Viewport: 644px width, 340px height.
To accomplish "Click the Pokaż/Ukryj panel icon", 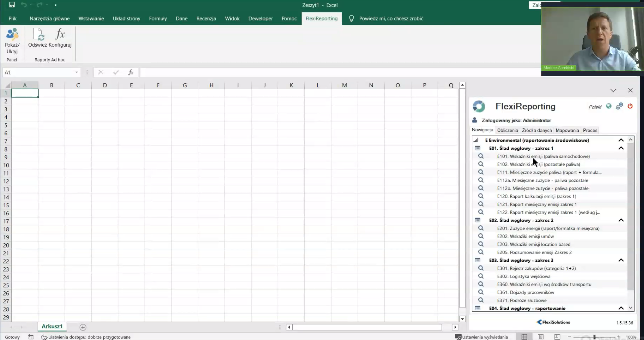I will [x=12, y=35].
